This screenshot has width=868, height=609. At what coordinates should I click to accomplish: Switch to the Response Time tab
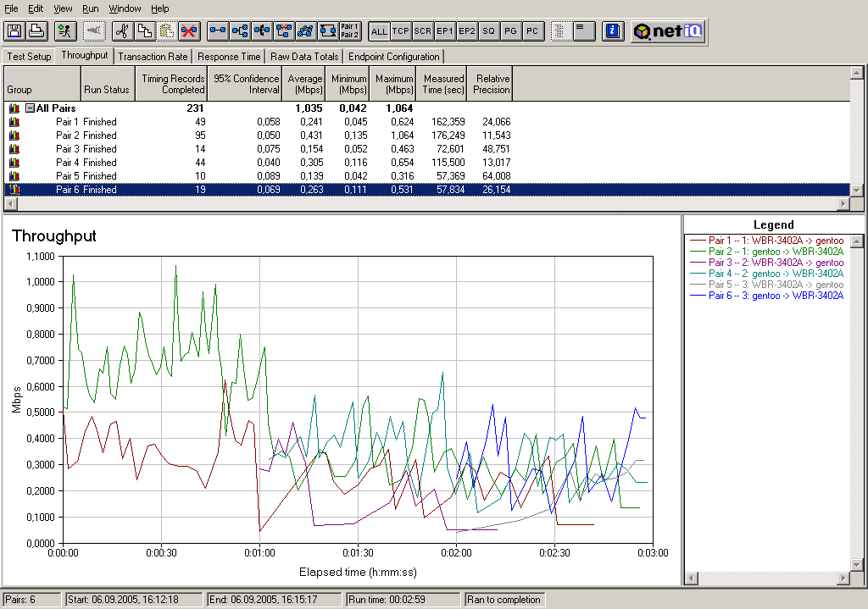click(x=230, y=57)
